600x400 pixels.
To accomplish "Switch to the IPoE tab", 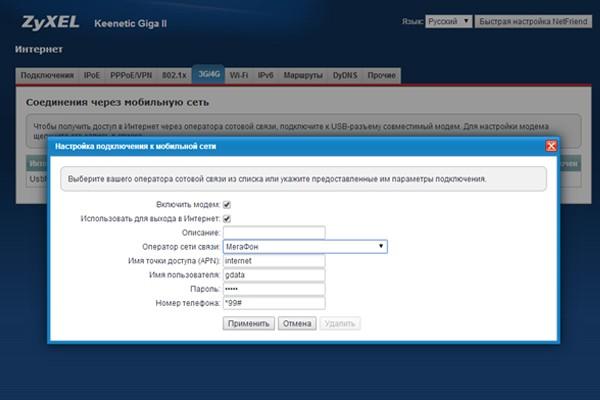I will click(92, 75).
